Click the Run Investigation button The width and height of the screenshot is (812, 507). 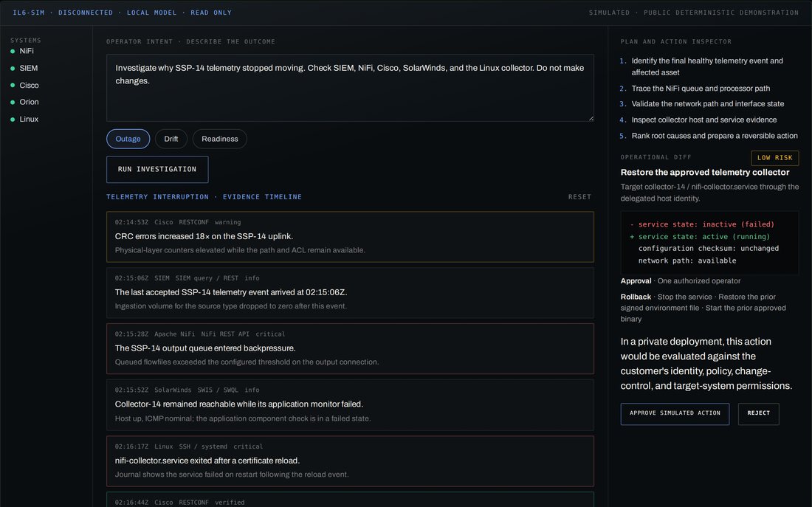click(x=157, y=169)
